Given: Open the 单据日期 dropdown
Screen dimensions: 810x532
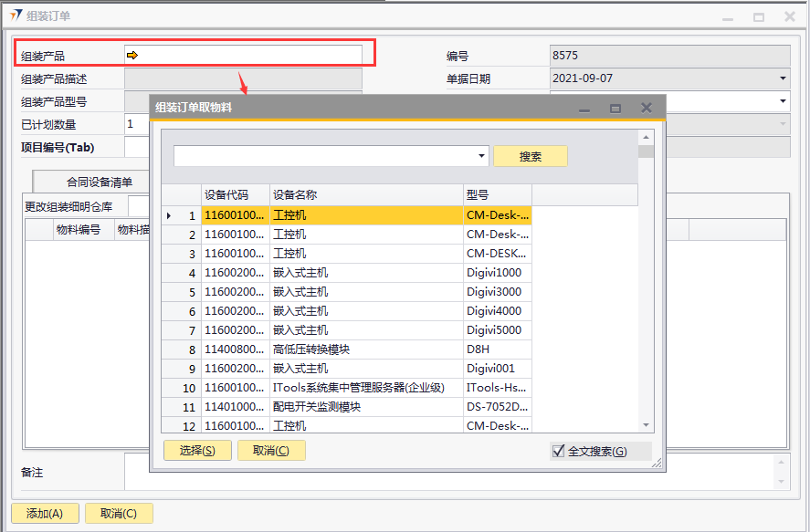Looking at the screenshot, I should 783,79.
